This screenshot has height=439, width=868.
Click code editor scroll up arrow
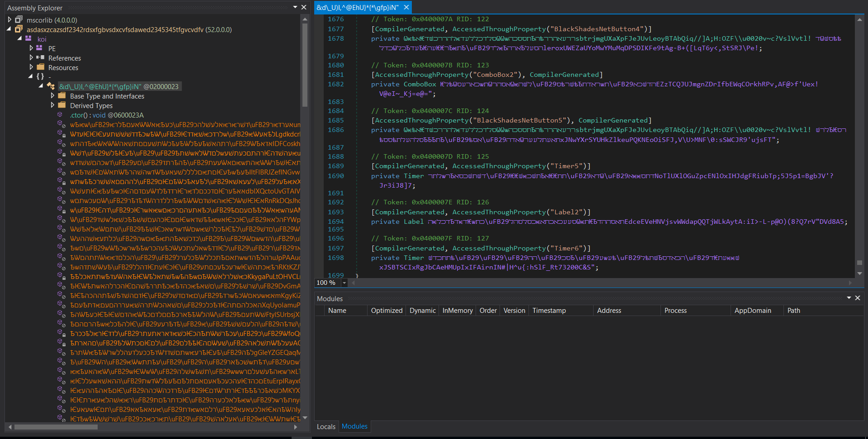pyautogui.click(x=859, y=19)
